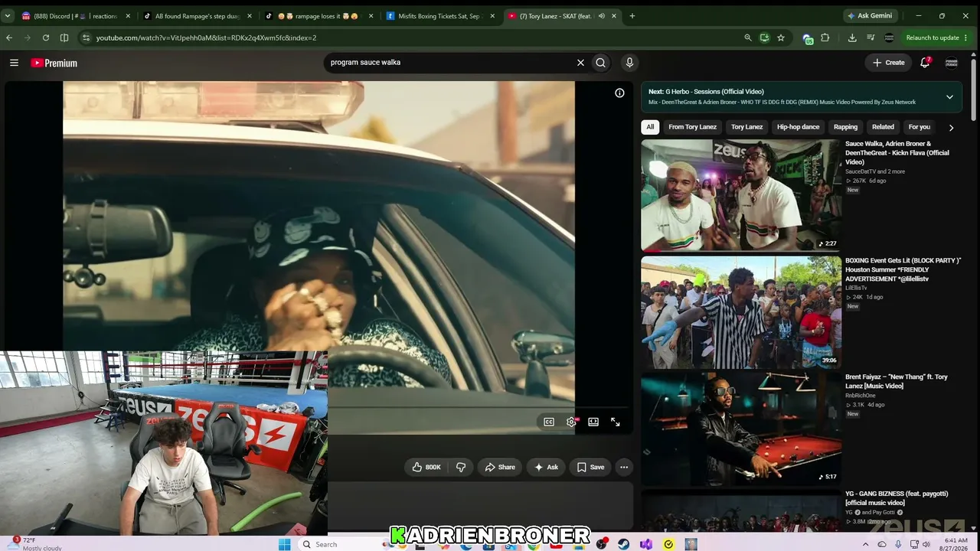980x551 pixels.
Task: Open volume control in system tray
Action: [926, 544]
